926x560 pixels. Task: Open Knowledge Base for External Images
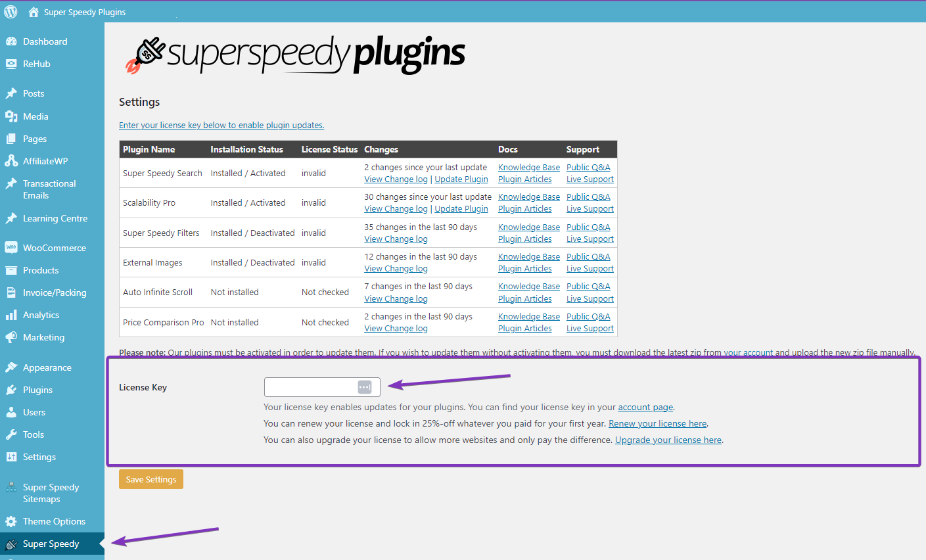tap(529, 256)
